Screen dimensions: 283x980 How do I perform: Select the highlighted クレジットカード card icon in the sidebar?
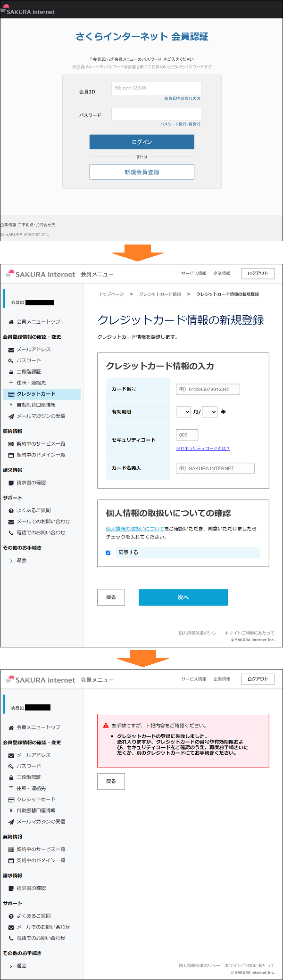tap(11, 394)
